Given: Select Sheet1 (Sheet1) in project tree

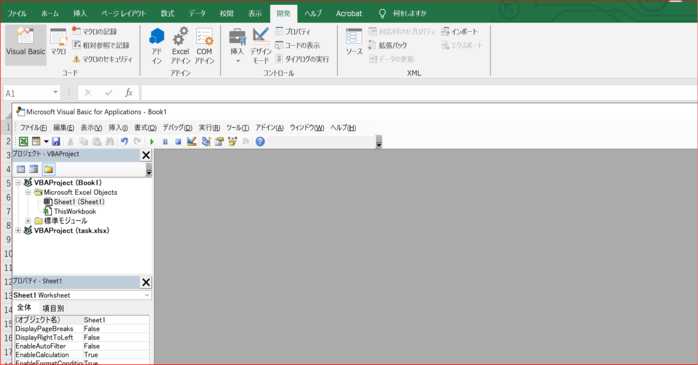Looking at the screenshot, I should coord(79,202).
